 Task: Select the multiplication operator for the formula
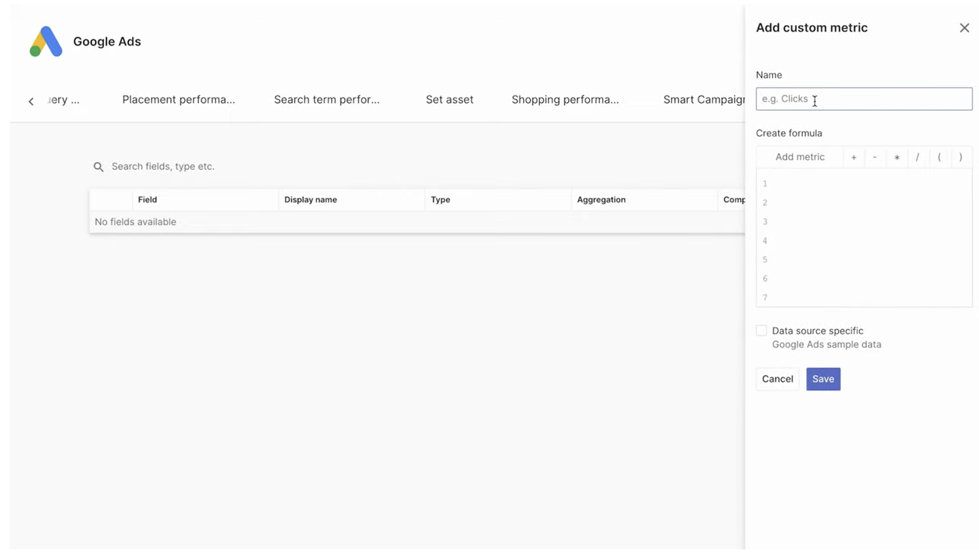[896, 157]
